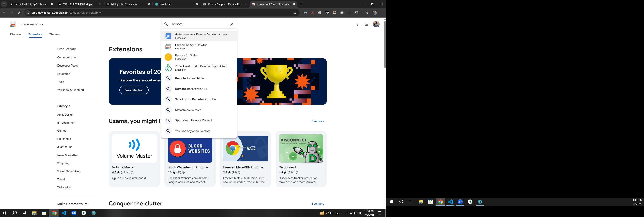Open Zoom from the left taskbar
The height and width of the screenshot is (217, 644).
(74, 213)
